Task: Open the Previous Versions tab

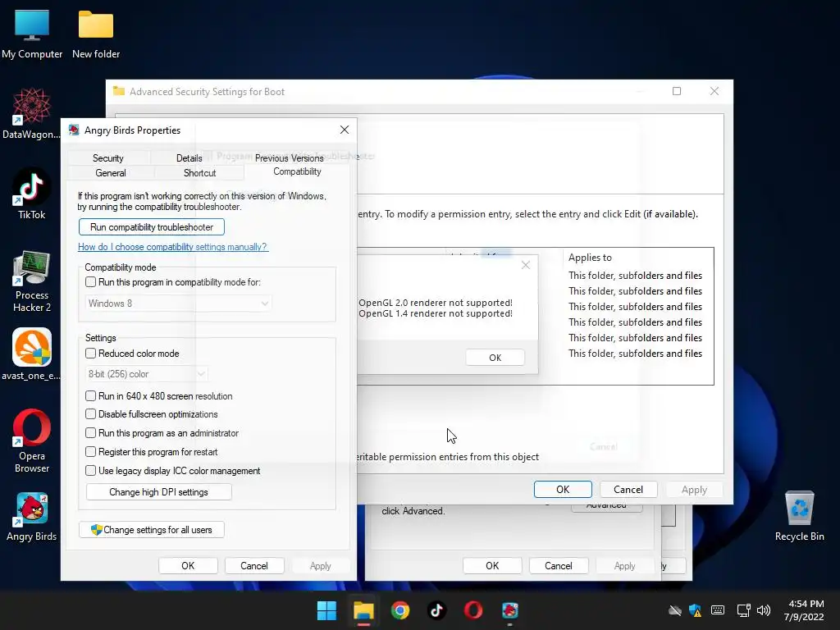Action: [x=290, y=158]
